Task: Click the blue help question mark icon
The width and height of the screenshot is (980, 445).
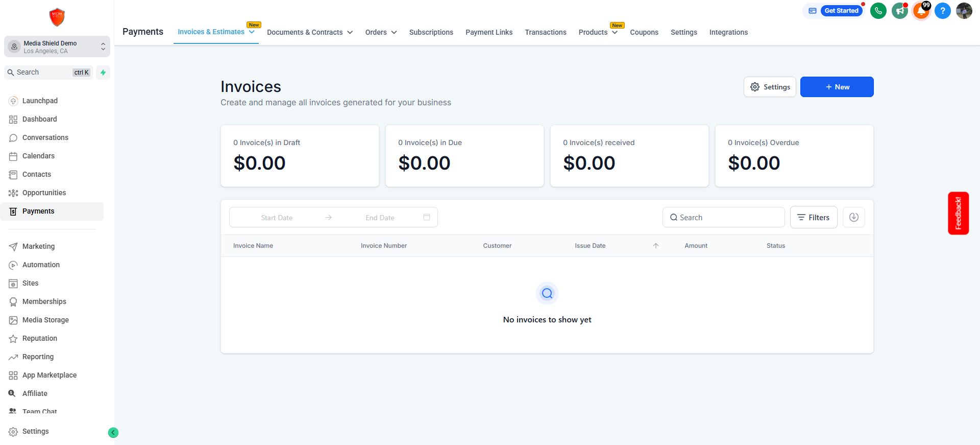Action: coord(942,11)
